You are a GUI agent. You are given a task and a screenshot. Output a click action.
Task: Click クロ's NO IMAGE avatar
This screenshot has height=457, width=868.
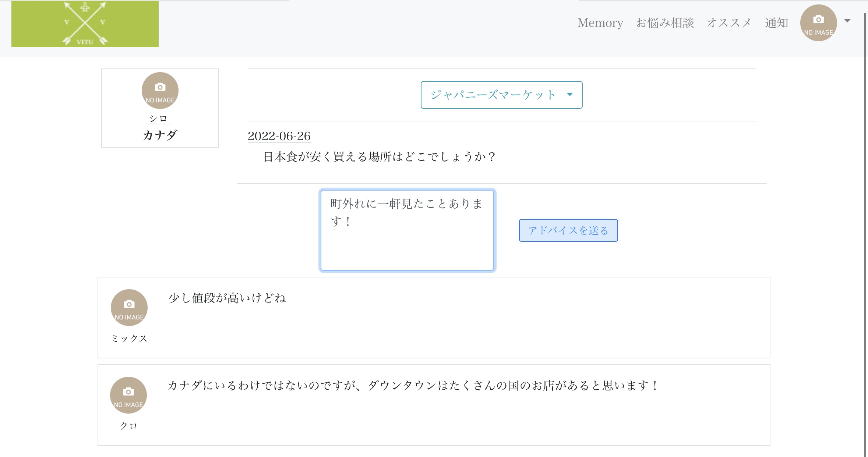point(128,395)
